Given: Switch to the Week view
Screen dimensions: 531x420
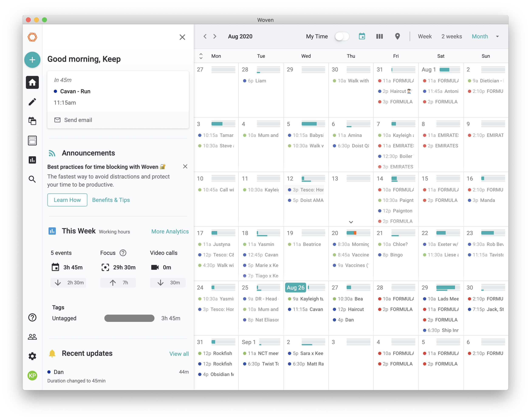Looking at the screenshot, I should (x=425, y=36).
